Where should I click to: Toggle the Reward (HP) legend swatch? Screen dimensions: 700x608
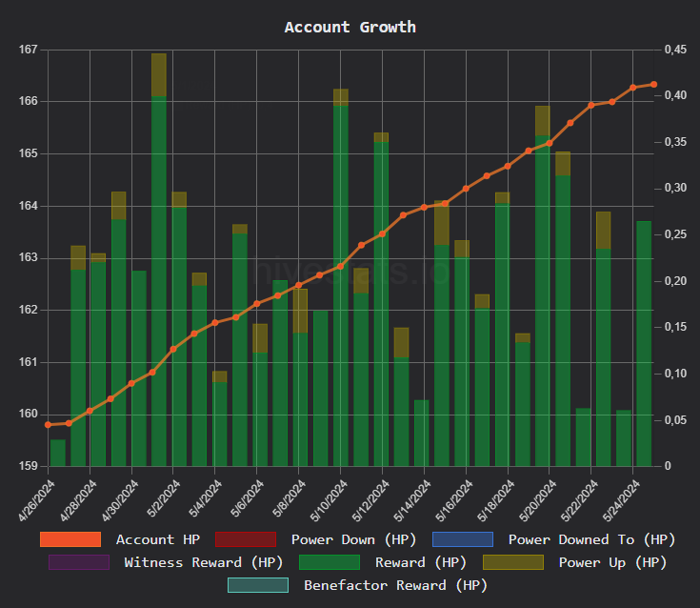tap(330, 562)
